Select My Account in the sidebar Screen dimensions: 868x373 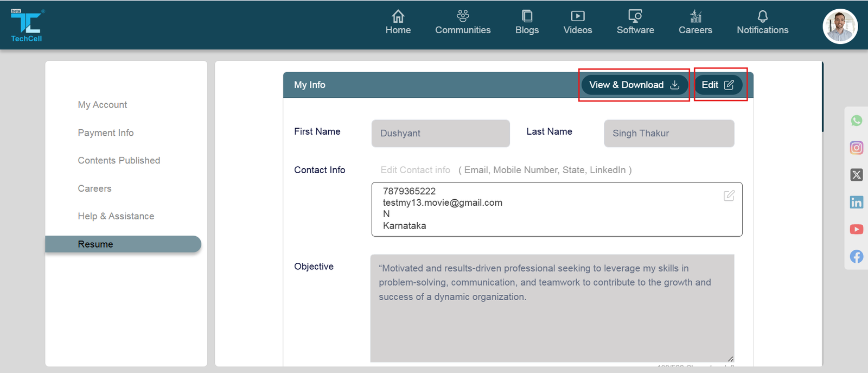tap(103, 105)
